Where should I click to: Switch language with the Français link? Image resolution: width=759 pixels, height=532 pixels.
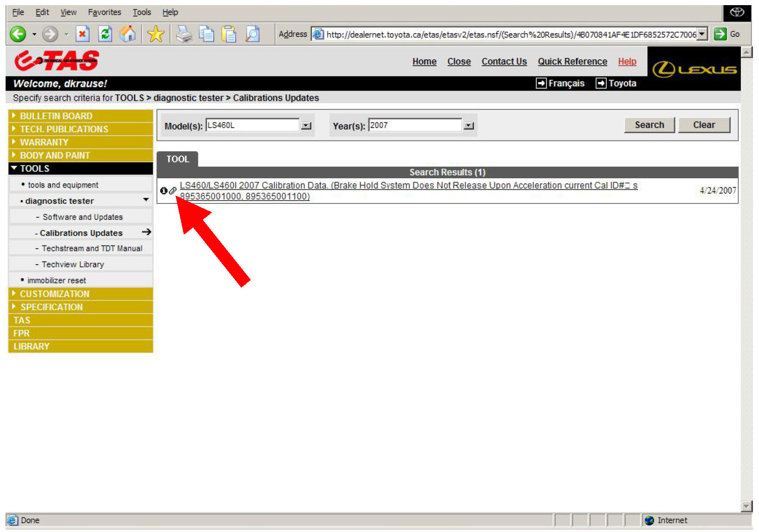(x=566, y=83)
